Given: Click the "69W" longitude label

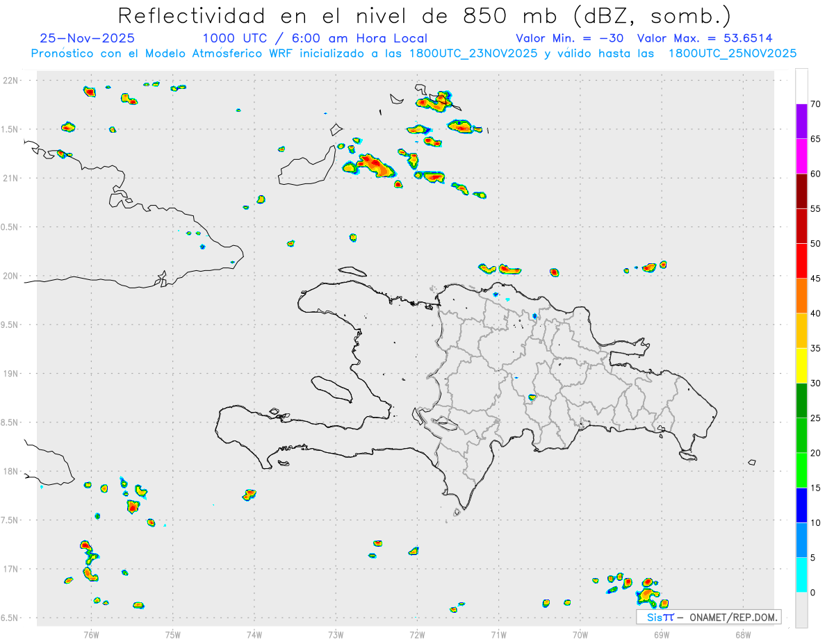Looking at the screenshot, I should [662, 634].
